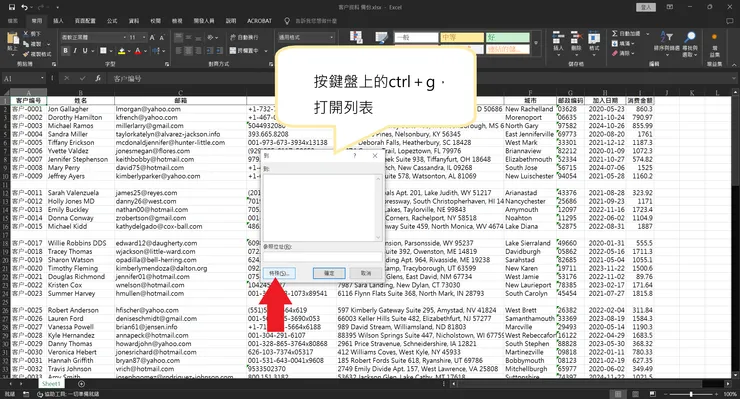Click the Go To list box in dialog

pyautogui.click(x=322, y=207)
